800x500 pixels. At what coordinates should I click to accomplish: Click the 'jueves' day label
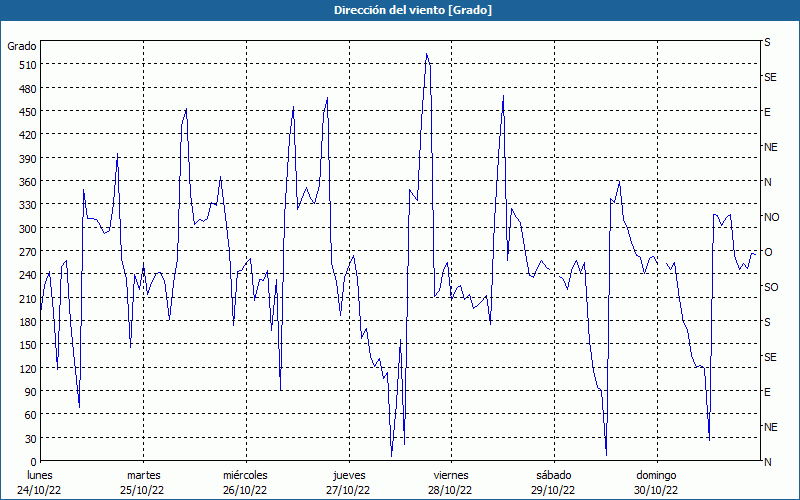[x=349, y=475]
